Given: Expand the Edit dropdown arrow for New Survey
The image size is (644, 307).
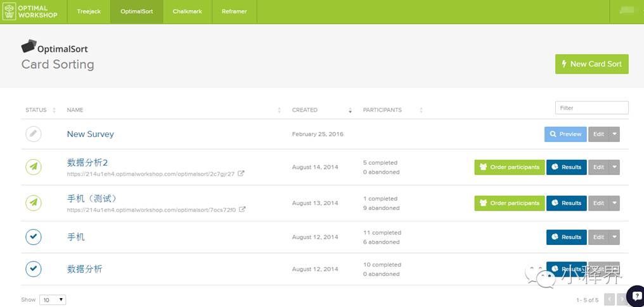Looking at the screenshot, I should (614, 134).
